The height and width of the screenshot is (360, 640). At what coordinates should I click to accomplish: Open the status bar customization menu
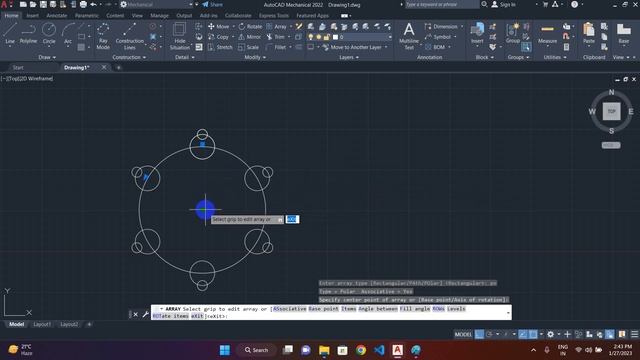tap(634, 334)
